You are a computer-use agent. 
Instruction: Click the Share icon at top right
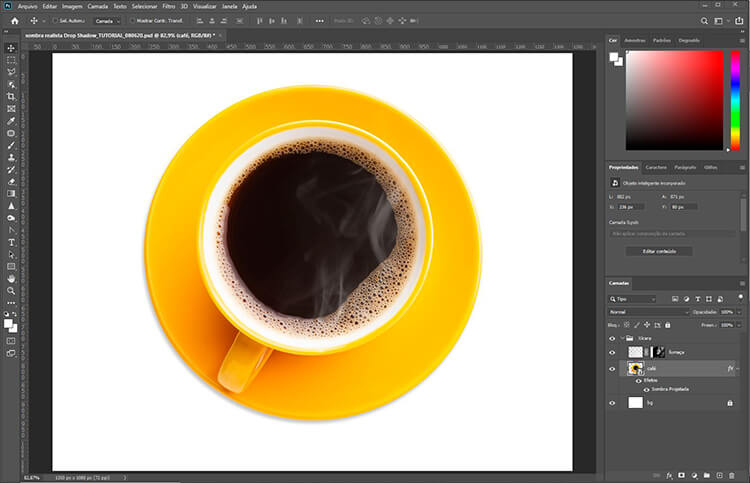coord(739,21)
